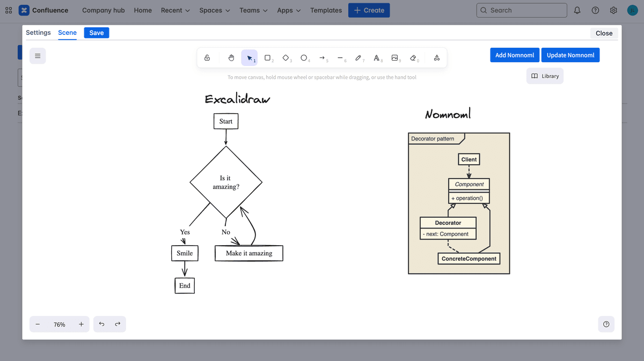This screenshot has height=361, width=644.
Task: Toggle the canvas lock tool
Action: (207, 58)
